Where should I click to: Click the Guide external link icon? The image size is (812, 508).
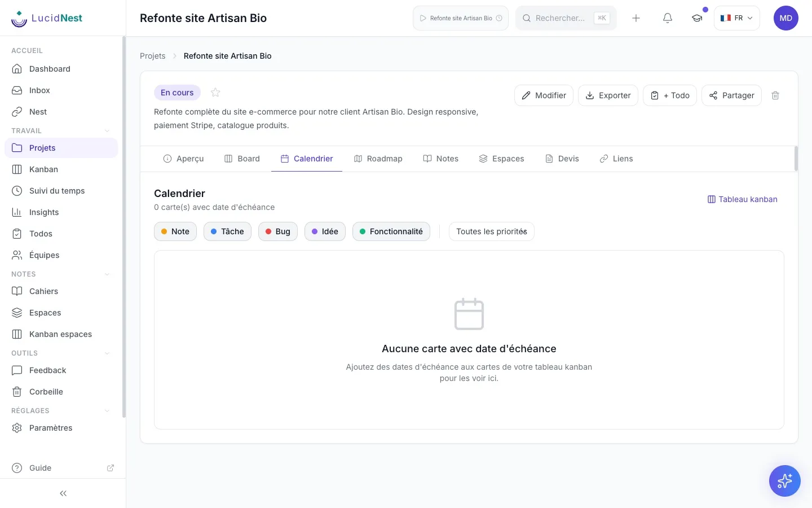pyautogui.click(x=111, y=468)
